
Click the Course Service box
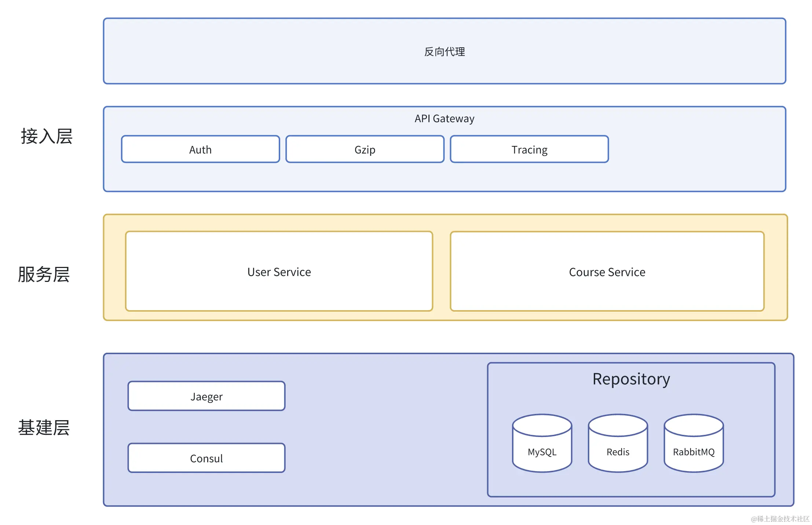(x=607, y=272)
